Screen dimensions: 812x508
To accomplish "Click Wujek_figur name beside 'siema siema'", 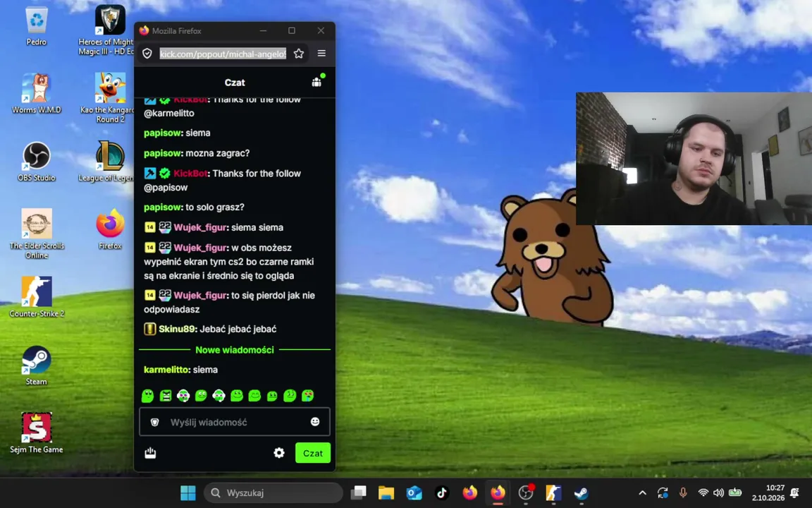I will (x=200, y=227).
